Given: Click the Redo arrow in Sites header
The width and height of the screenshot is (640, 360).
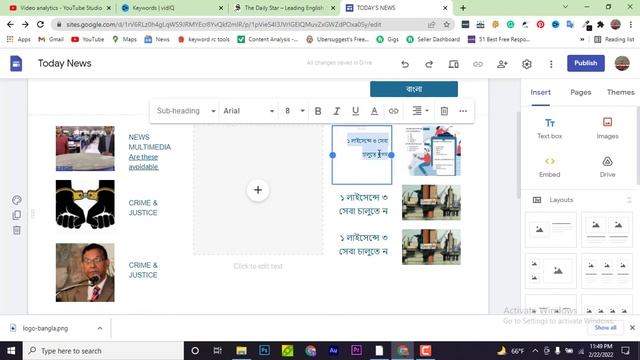Looking at the screenshot, I should click(x=429, y=64).
